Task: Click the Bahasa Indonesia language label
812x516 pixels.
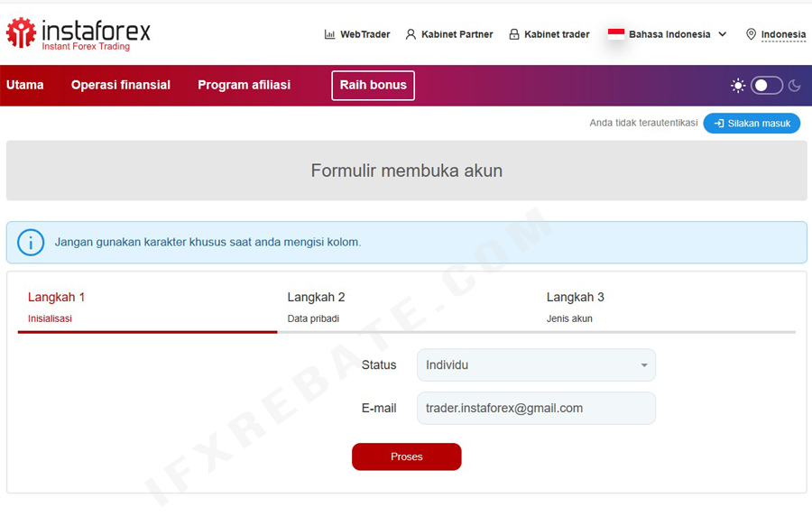Action: (x=669, y=34)
